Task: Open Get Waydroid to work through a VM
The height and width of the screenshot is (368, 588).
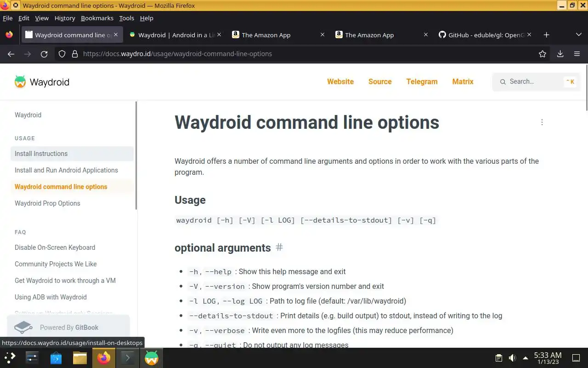Action: coord(72,281)
